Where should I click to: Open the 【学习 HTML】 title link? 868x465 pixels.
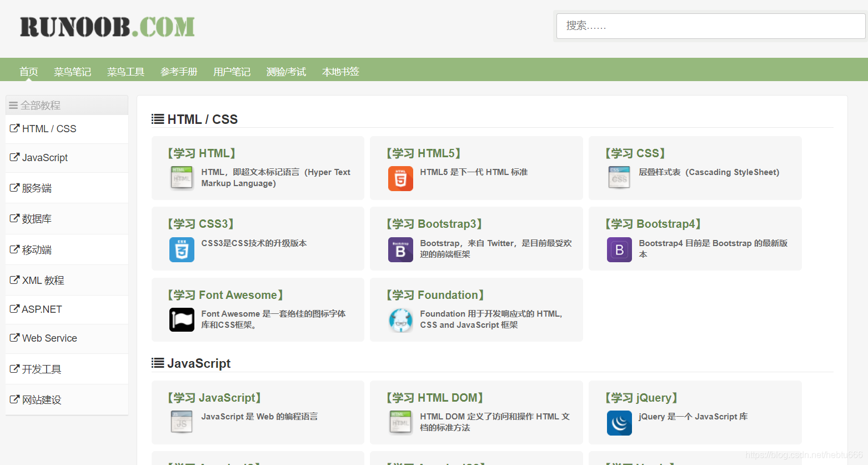coord(202,153)
